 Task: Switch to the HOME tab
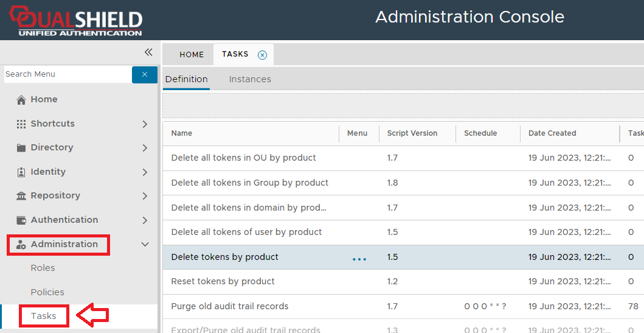[x=192, y=55]
